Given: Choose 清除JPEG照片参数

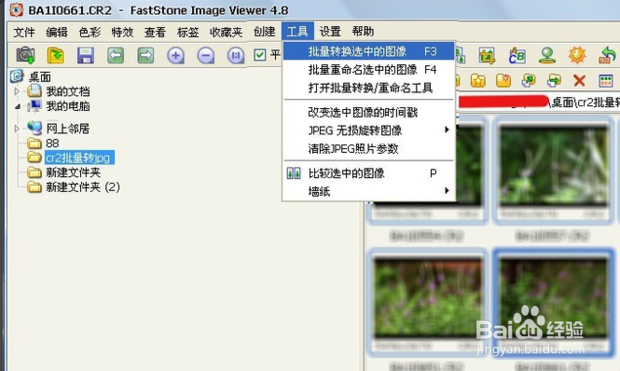Looking at the screenshot, I should [x=369, y=149].
